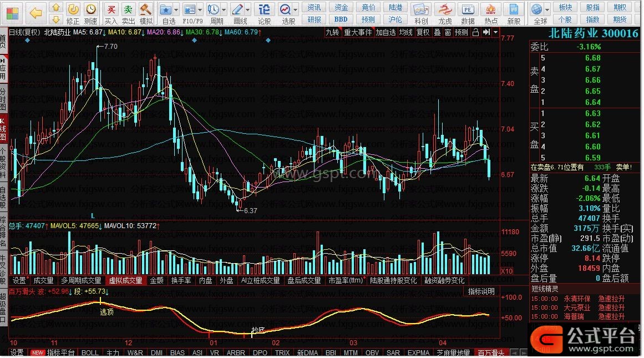644x358 pixels.
Task: Click the 沪伦 button
Action: (395, 19)
